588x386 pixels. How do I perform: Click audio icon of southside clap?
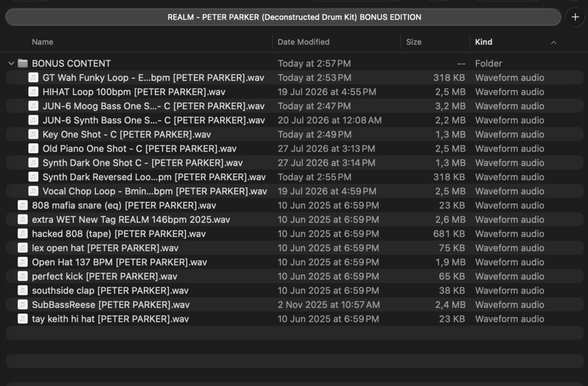[x=23, y=291]
